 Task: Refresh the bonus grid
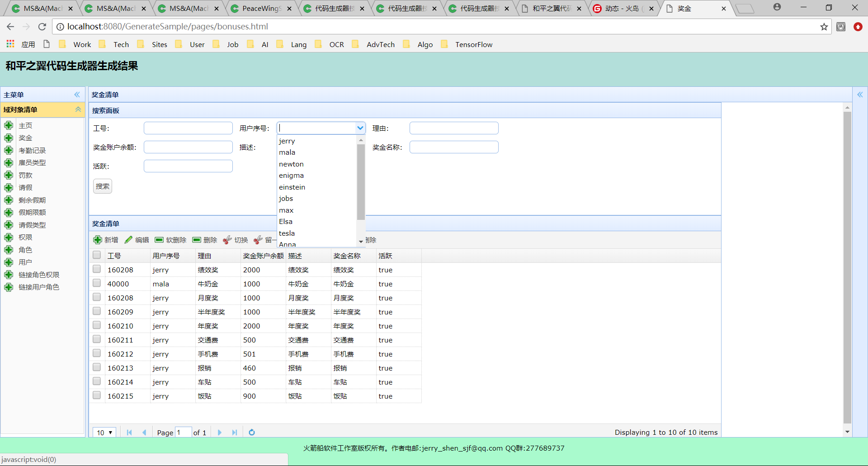click(x=252, y=433)
